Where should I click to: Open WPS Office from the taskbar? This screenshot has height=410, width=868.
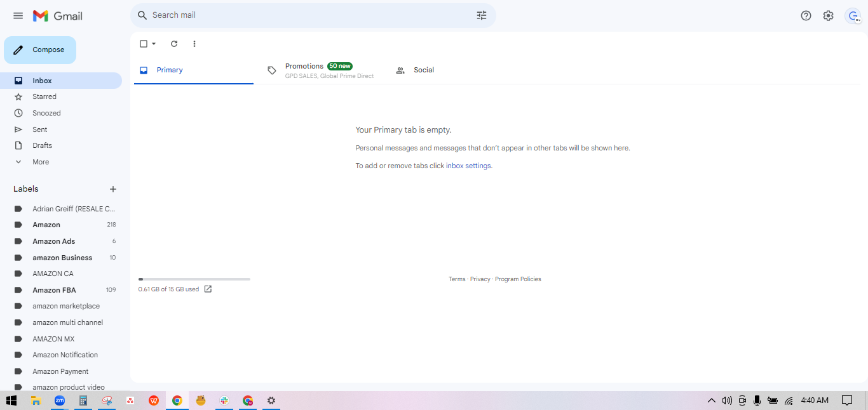click(x=154, y=400)
